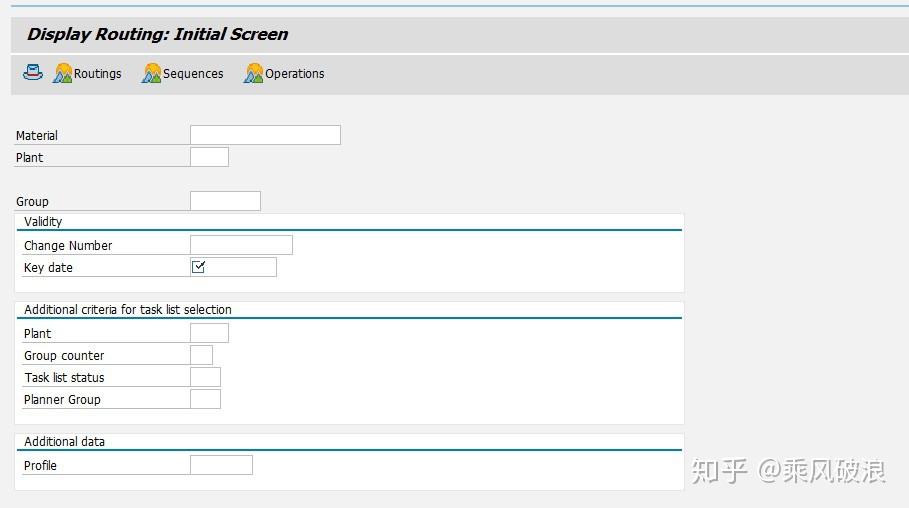Screen dimensions: 909x508
Task: Click the hat icon in the toolbar
Action: (x=33, y=73)
